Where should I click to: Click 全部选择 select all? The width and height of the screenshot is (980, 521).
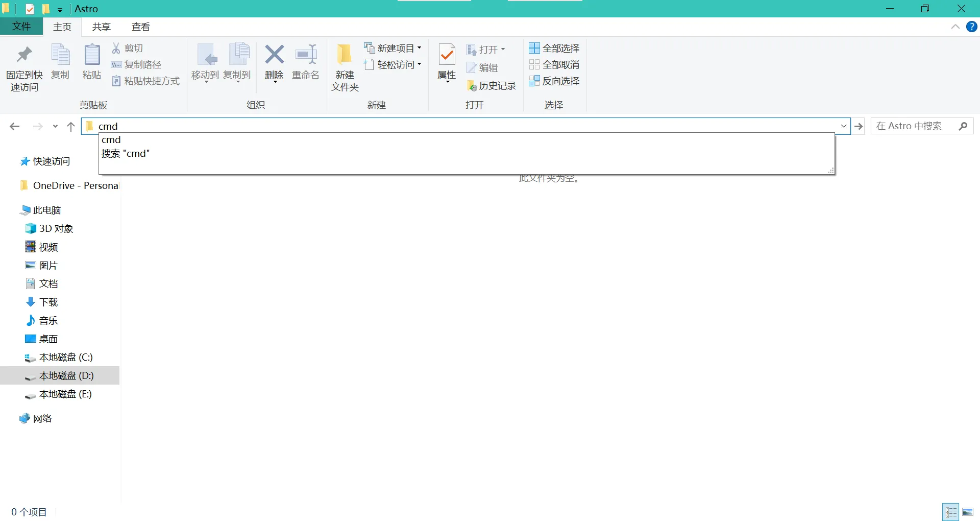click(554, 48)
